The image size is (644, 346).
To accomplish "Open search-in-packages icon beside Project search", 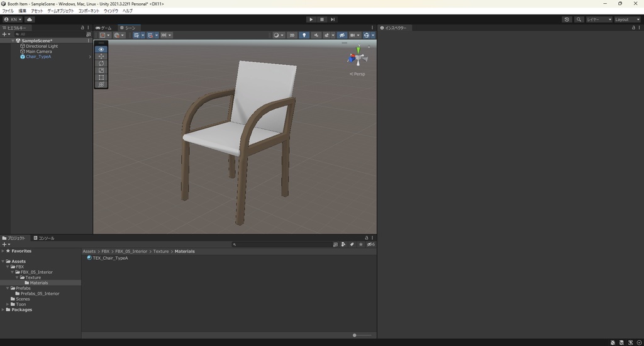I will [335, 245].
